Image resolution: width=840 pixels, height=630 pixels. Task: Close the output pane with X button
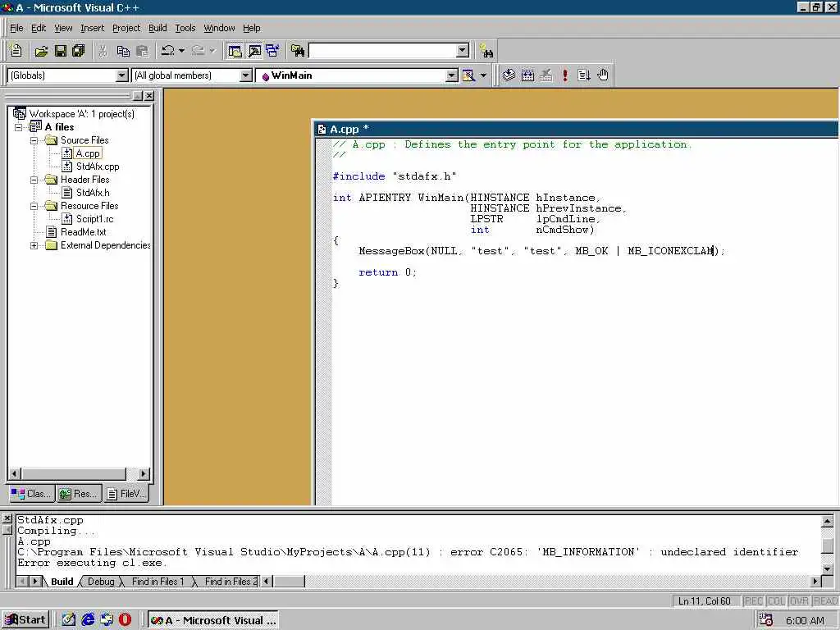7,518
